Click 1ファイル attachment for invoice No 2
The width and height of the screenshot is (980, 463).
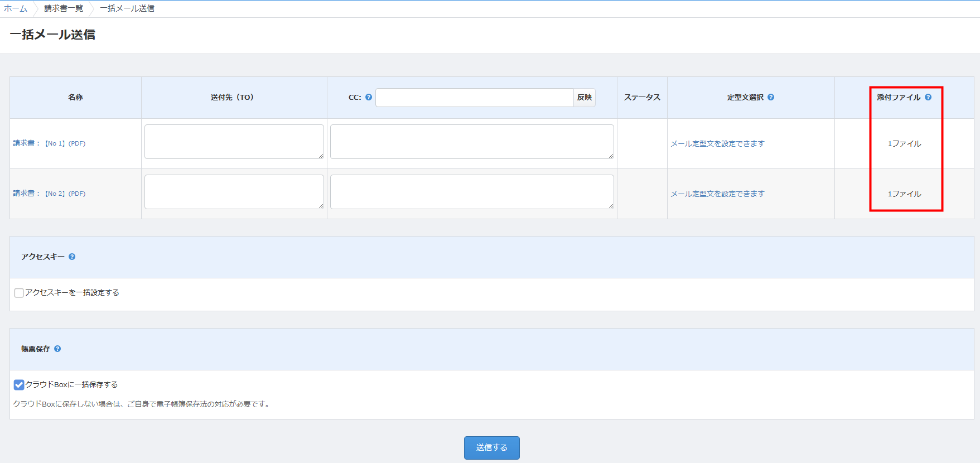point(904,194)
